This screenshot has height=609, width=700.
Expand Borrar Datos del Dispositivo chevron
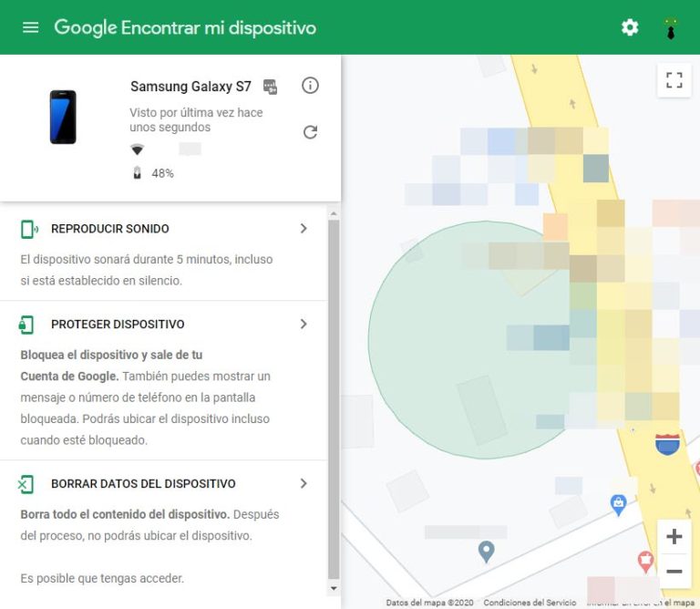click(x=304, y=483)
